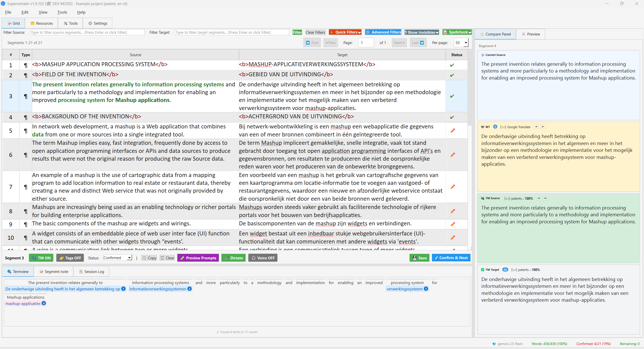Image resolution: width=644 pixels, height=349 pixels.
Task: Click the numbered badge after informatieverwerkingssystemen in Termview
Action: 189,289
